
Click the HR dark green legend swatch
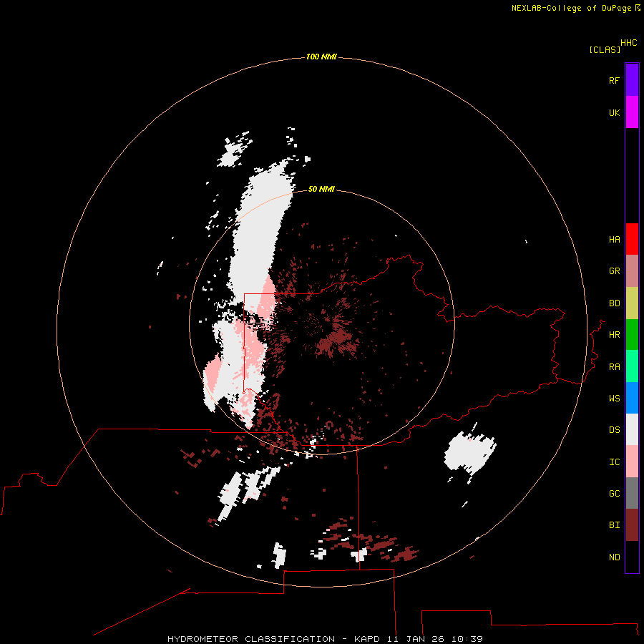632,335
